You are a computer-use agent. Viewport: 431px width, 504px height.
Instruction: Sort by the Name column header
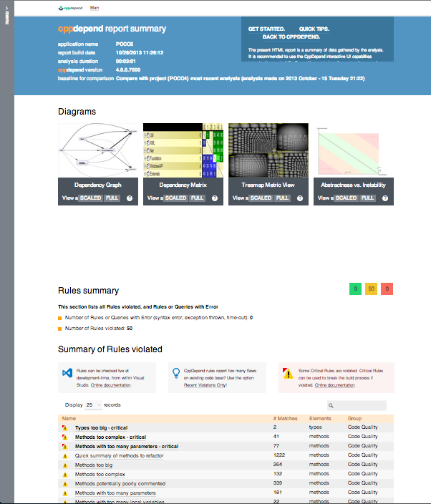[69, 419]
